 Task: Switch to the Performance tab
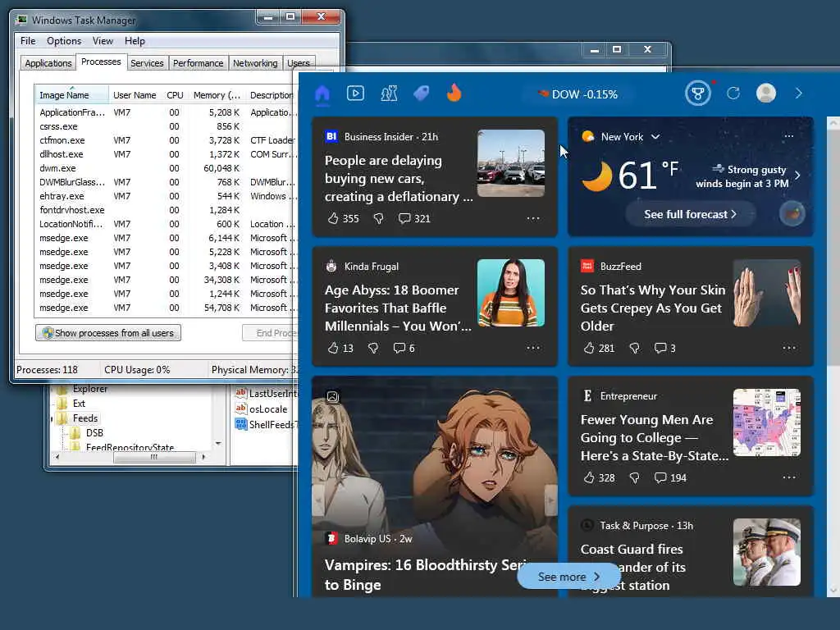coord(198,63)
